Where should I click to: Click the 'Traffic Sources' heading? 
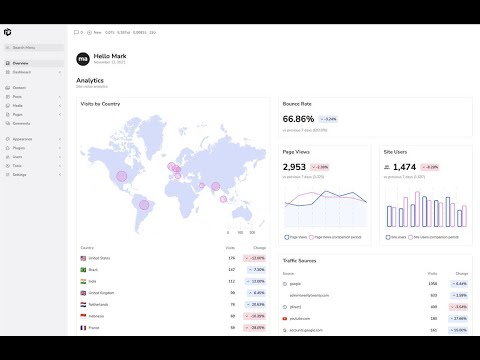coord(299,261)
